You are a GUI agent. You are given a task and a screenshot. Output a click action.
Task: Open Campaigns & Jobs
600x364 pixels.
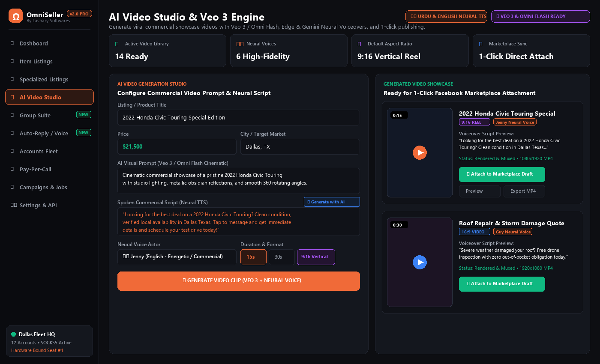coord(49,187)
